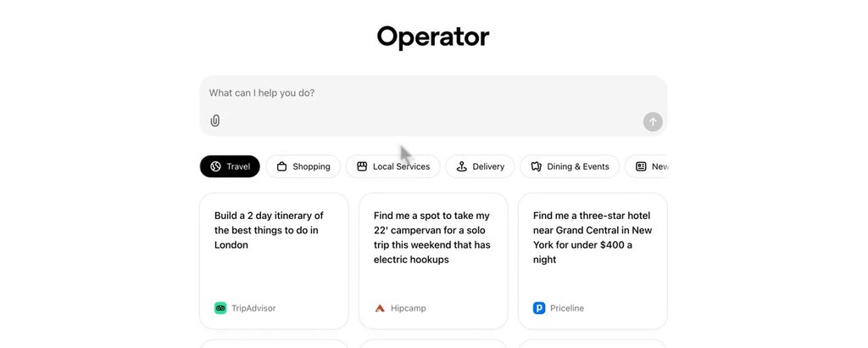Viewport: 868px width, 348px height.
Task: Open the London 2 day itinerary suggestion
Action: pos(274,261)
